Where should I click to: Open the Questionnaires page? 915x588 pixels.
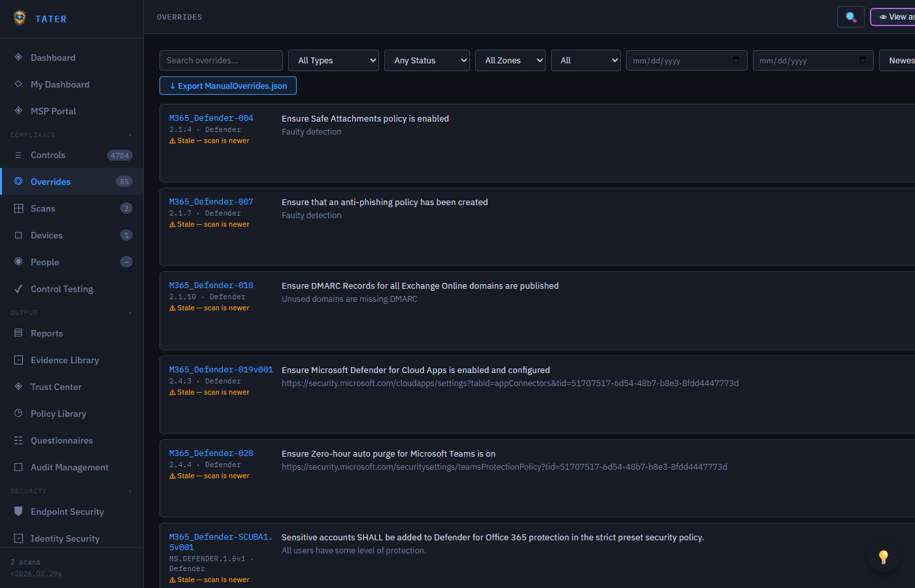tap(72, 440)
